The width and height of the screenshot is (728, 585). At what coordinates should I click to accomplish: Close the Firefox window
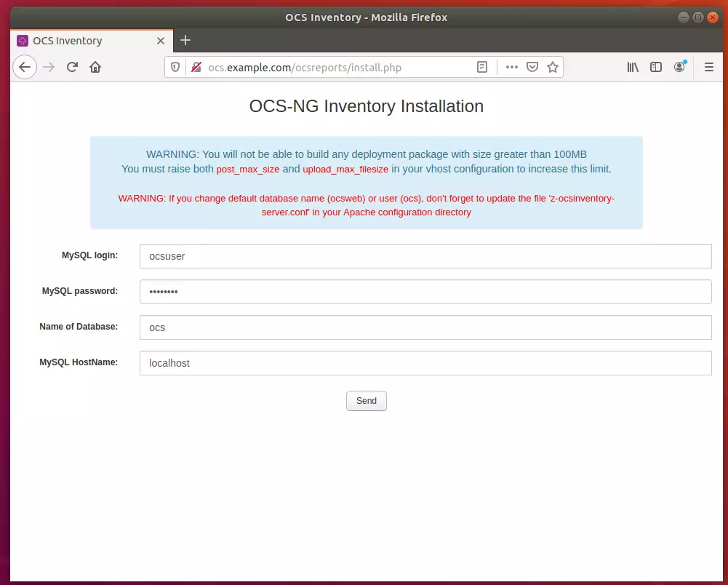712,17
